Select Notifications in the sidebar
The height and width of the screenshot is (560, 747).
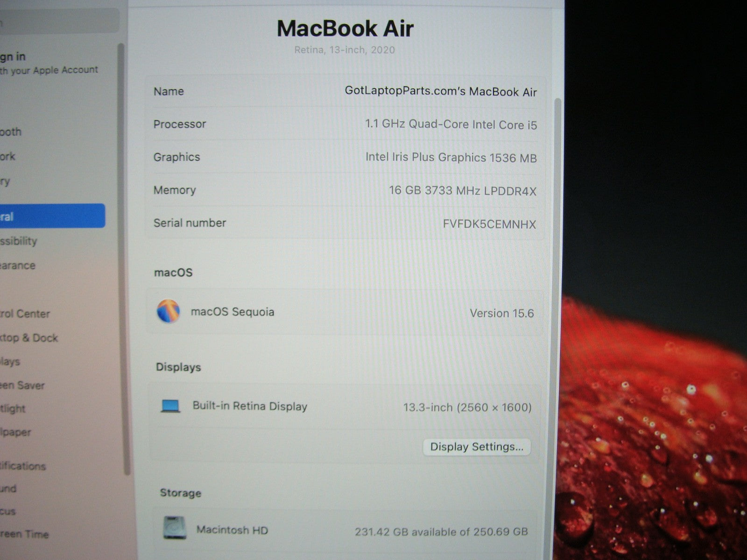23,466
